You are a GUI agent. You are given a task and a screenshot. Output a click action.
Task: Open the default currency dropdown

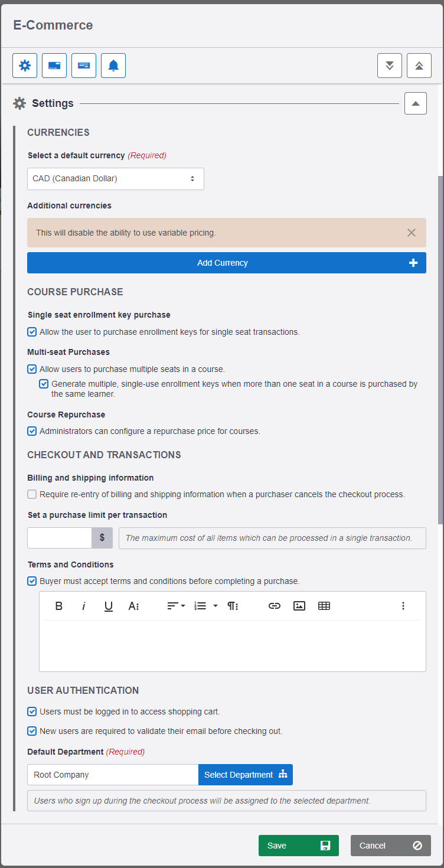coord(115,178)
